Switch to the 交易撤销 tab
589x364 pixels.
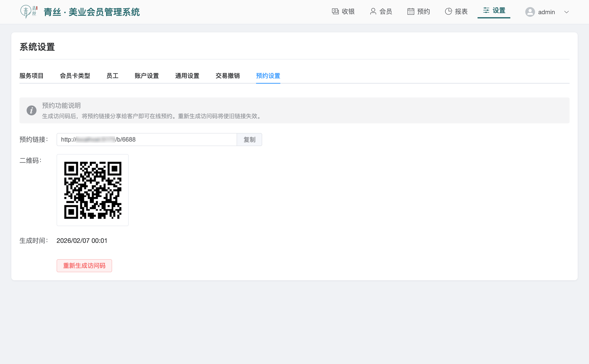pos(228,76)
